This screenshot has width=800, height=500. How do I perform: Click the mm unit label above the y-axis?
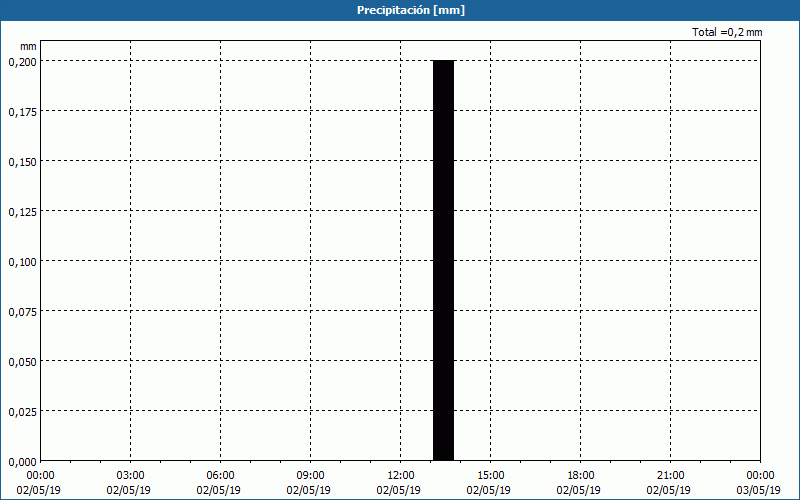tap(29, 46)
